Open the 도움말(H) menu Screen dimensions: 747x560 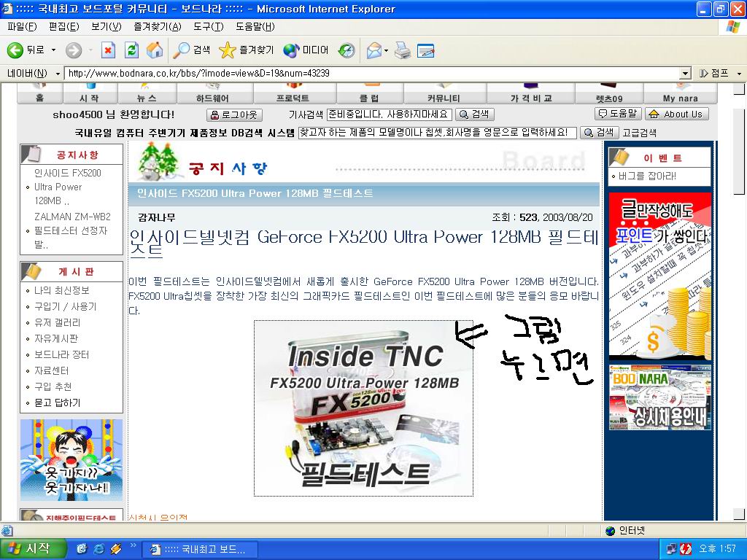255,27
